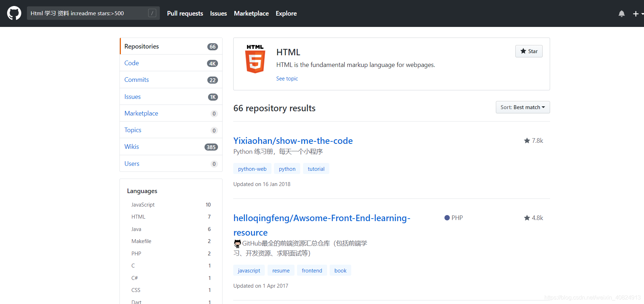Click tutorial topic tag
The height and width of the screenshot is (304, 644).
tap(316, 169)
